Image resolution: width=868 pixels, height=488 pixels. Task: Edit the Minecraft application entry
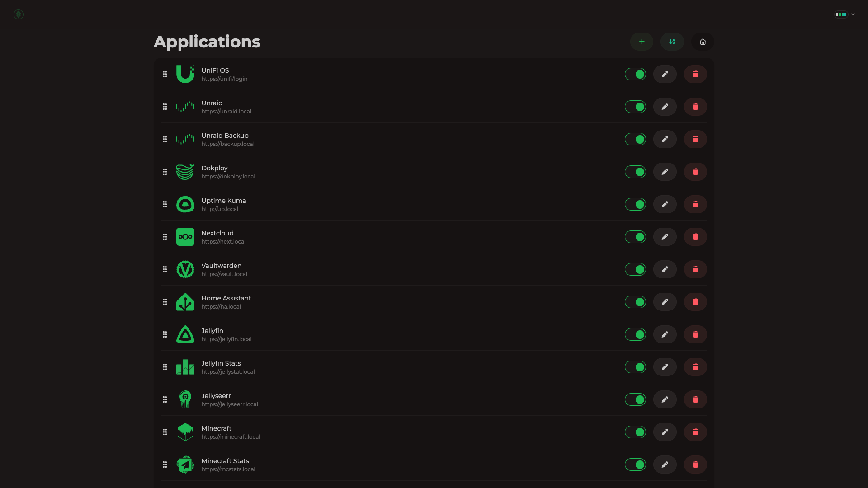(665, 432)
